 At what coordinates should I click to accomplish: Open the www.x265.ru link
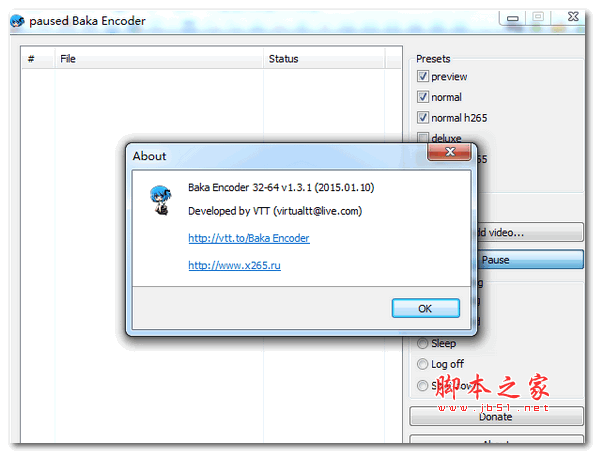click(x=234, y=265)
